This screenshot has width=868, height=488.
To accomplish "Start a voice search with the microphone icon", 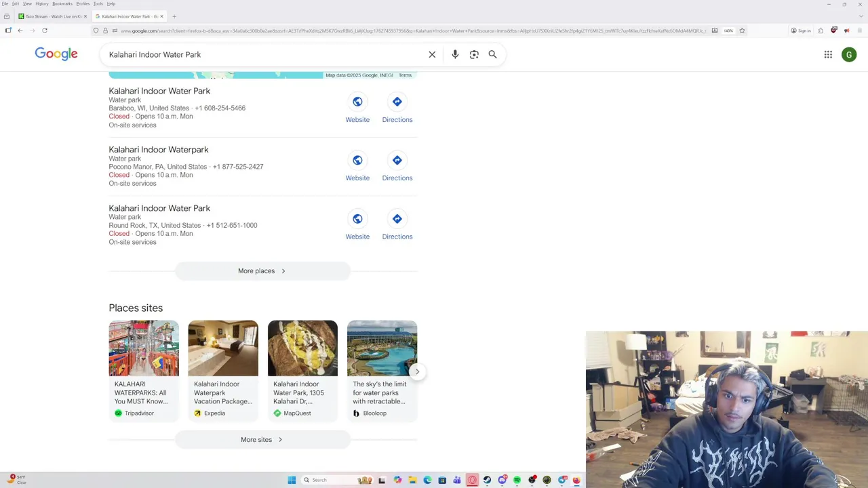I will point(455,54).
